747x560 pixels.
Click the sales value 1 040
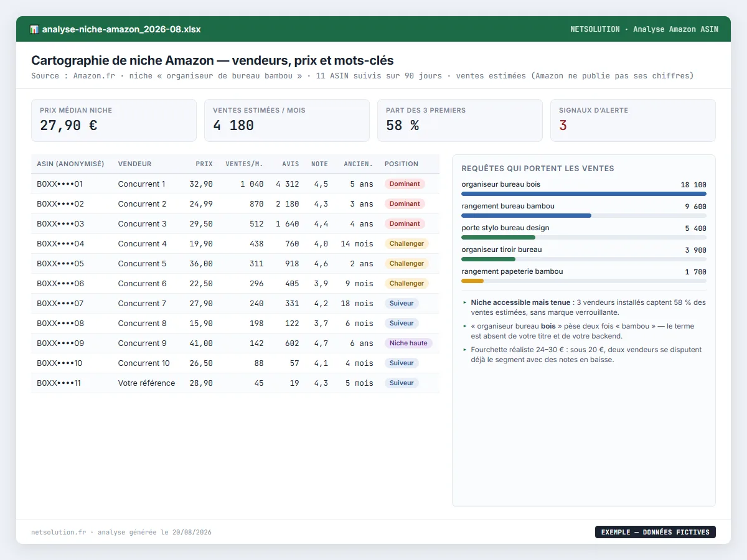click(251, 184)
